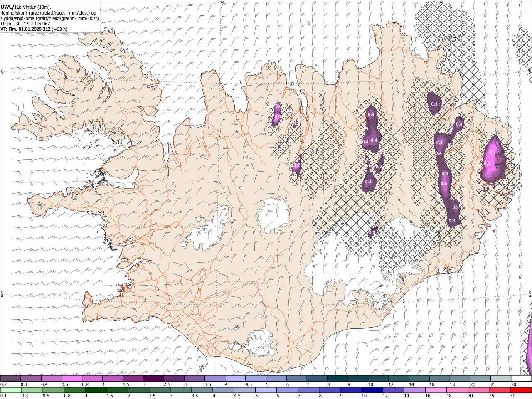Screen dimensions: 532x399
Task: Select the lower legend swatch between 2 and 2.5
Action: [138, 390]
